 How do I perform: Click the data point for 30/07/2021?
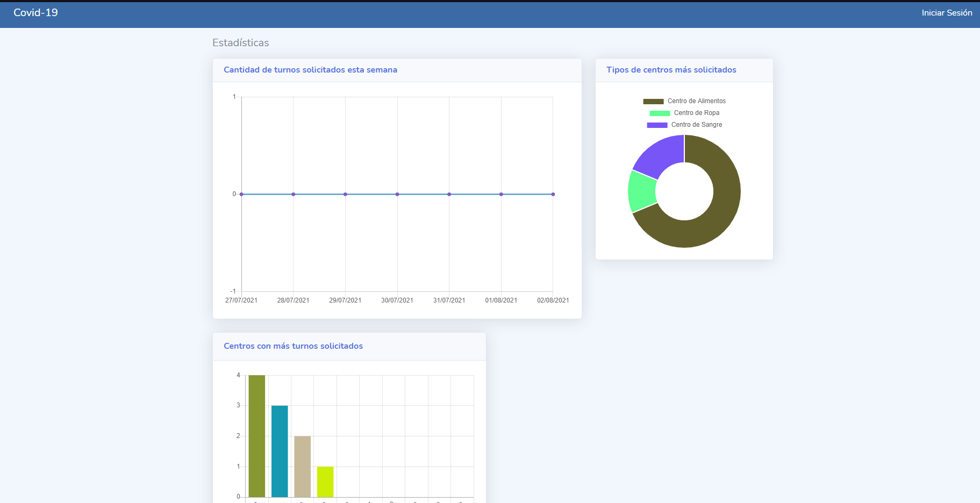(x=397, y=194)
